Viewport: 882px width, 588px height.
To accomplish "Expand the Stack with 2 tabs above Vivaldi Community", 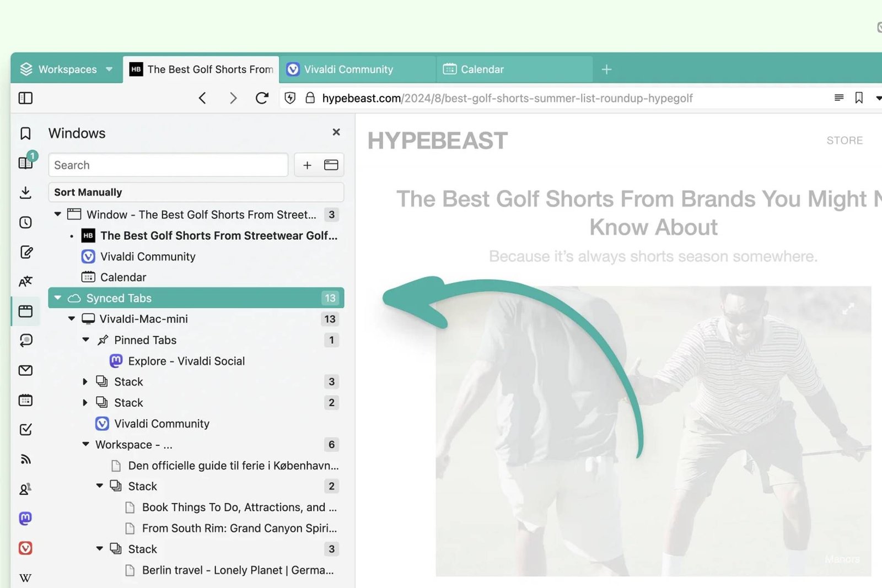I will click(x=85, y=403).
